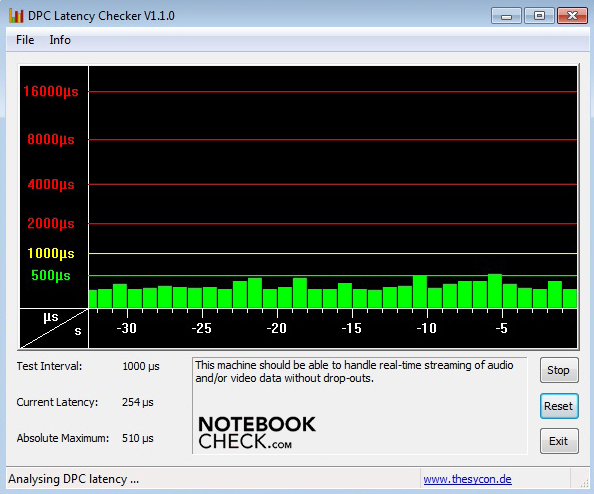The width and height of the screenshot is (594, 494).
Task: Open the www.thesycon.de link
Action: (467, 479)
